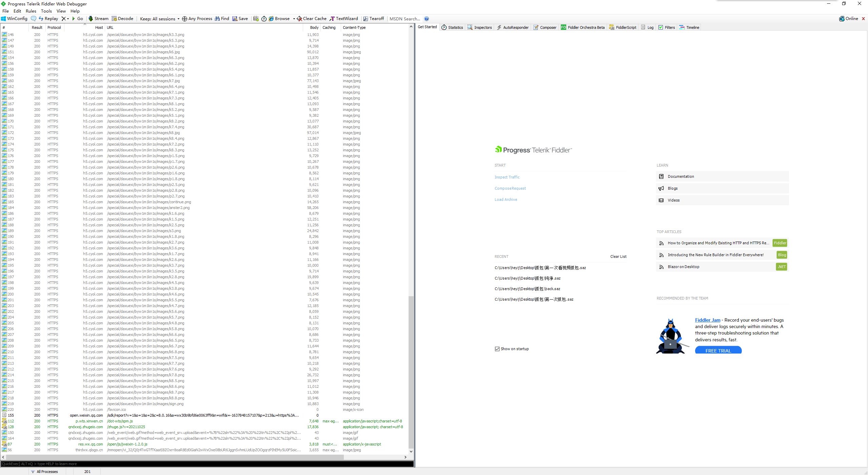
Task: Open the TextWizard tool
Action: 344,19
